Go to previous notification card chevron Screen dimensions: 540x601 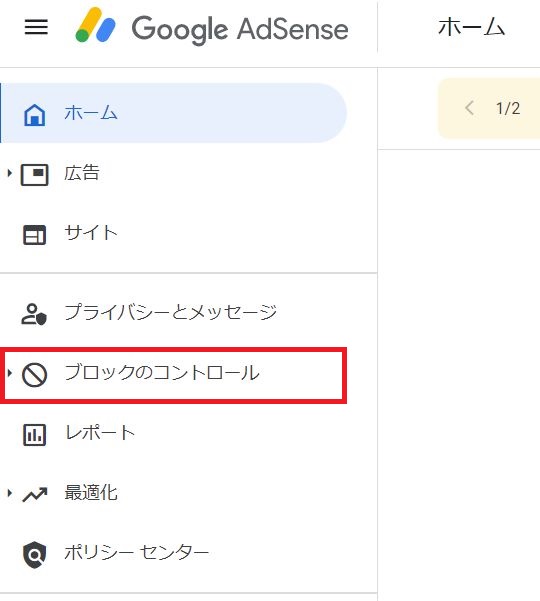[469, 108]
